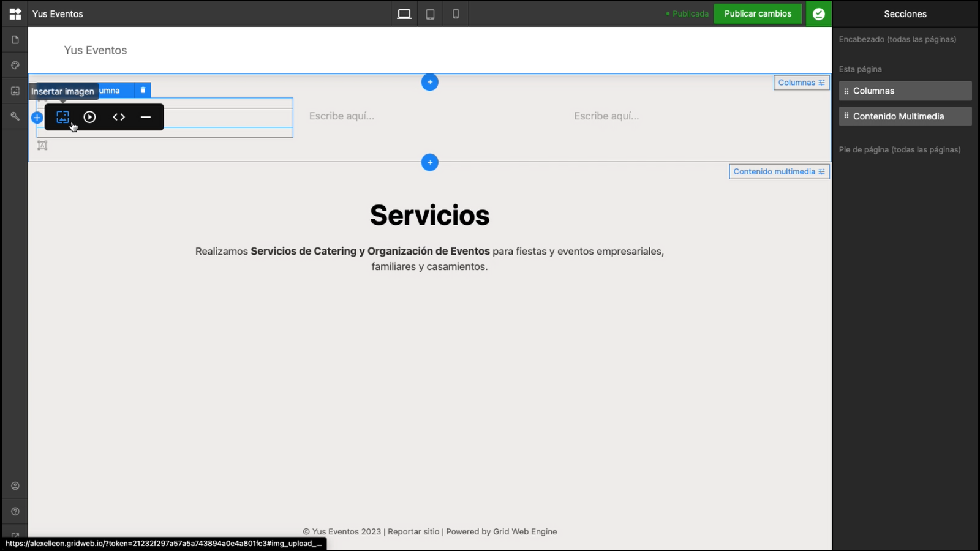The height and width of the screenshot is (551, 980).
Task: Click the Insert image icon in popup toolbar
Action: 62,117
